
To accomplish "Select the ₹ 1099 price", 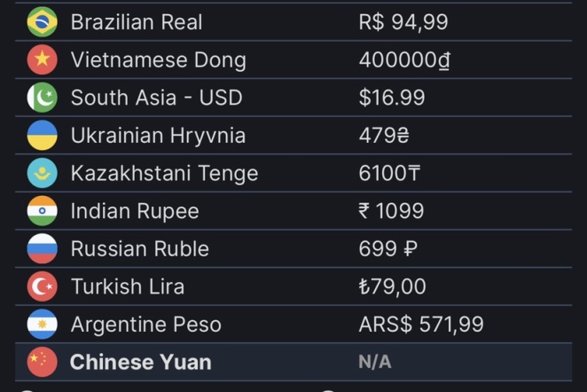I will [391, 211].
